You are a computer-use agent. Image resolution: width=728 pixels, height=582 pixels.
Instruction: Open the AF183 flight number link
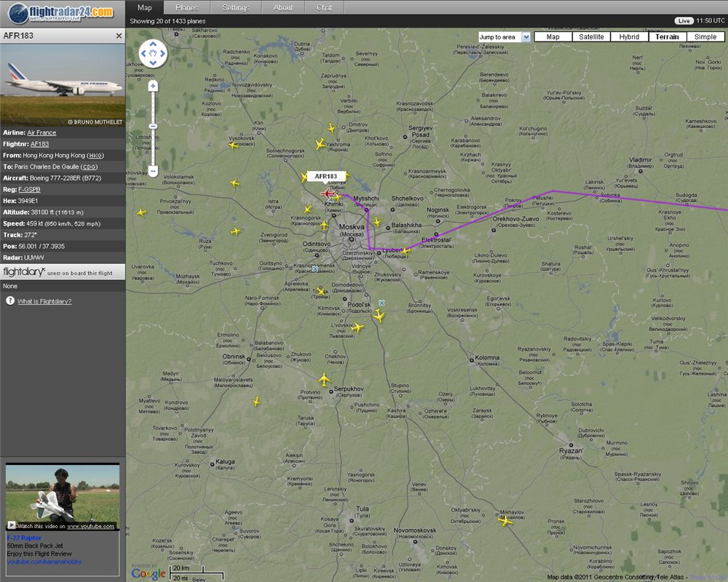point(39,144)
